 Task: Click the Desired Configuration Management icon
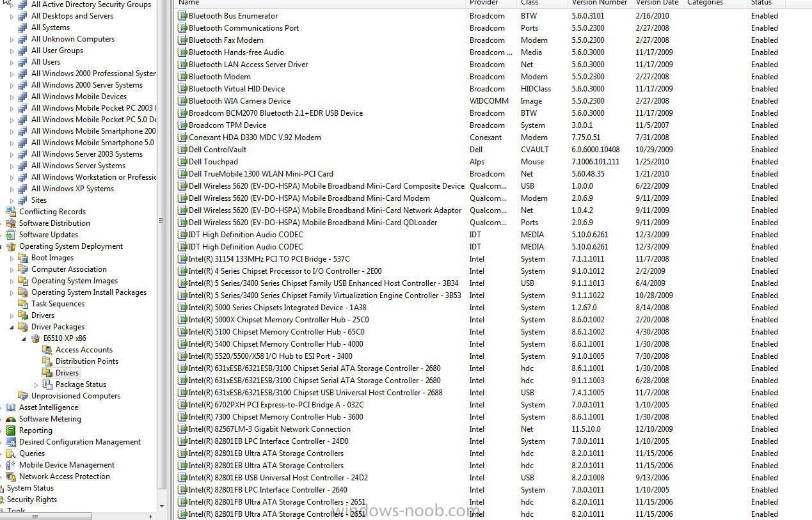click(11, 442)
